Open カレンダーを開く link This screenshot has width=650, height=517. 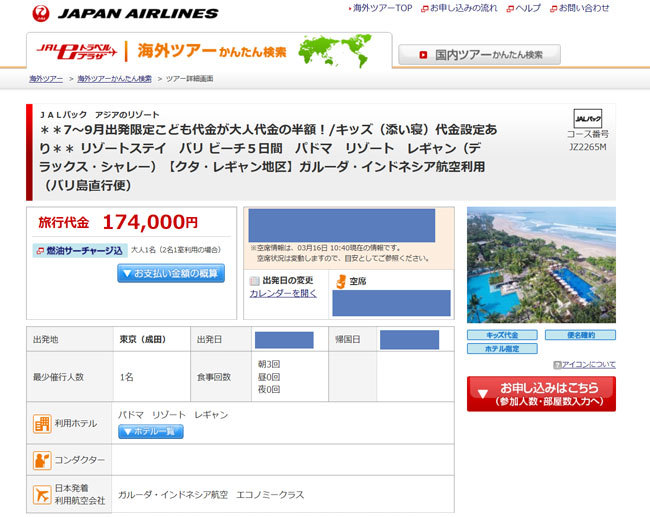click(x=283, y=294)
